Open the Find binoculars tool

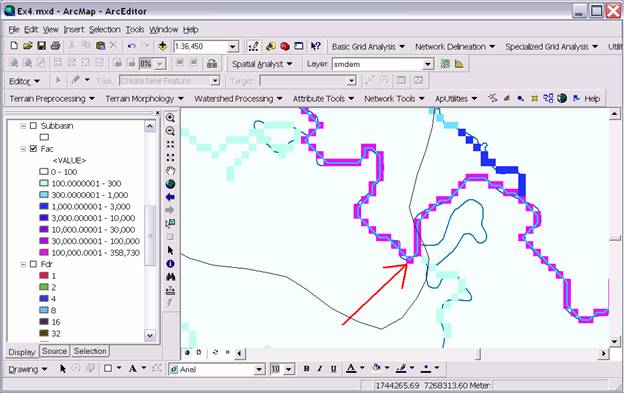pyautogui.click(x=170, y=277)
